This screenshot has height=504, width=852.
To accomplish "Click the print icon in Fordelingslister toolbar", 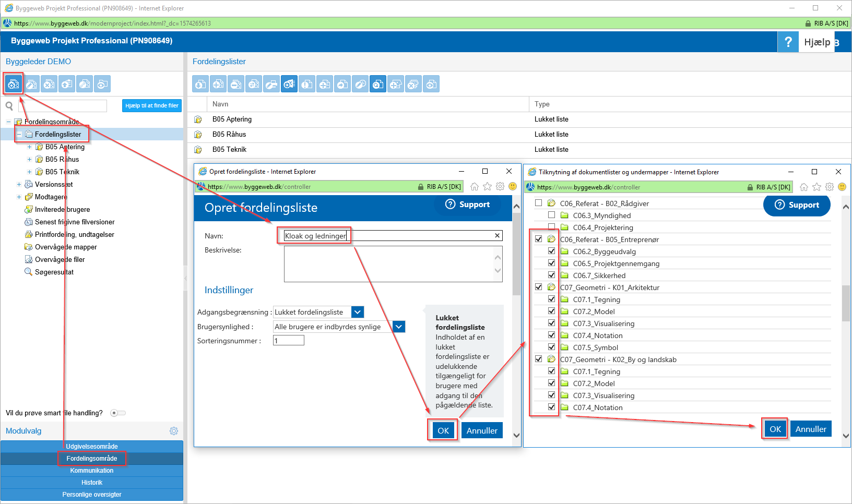I will (x=271, y=85).
